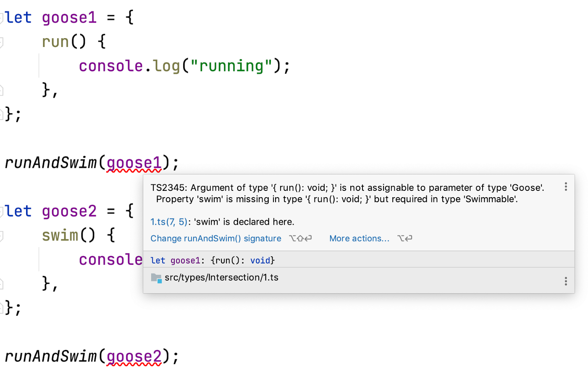This screenshot has height=378, width=588.
Task: Open the More actions... quick-fix menu
Action: click(359, 238)
